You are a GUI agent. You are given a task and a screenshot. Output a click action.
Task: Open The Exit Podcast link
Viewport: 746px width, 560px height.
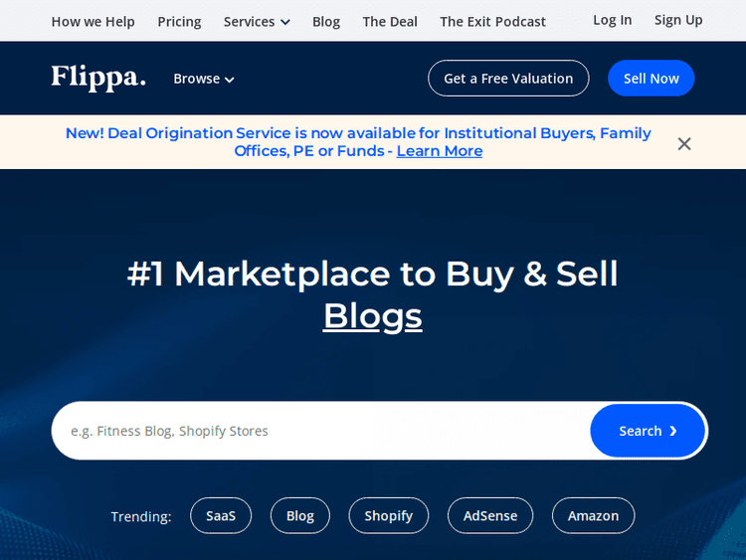click(x=492, y=21)
